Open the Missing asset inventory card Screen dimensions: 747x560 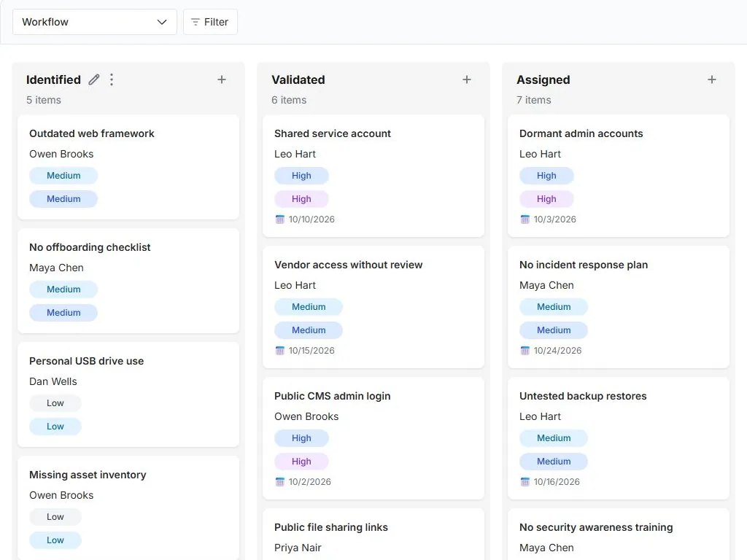point(128,507)
